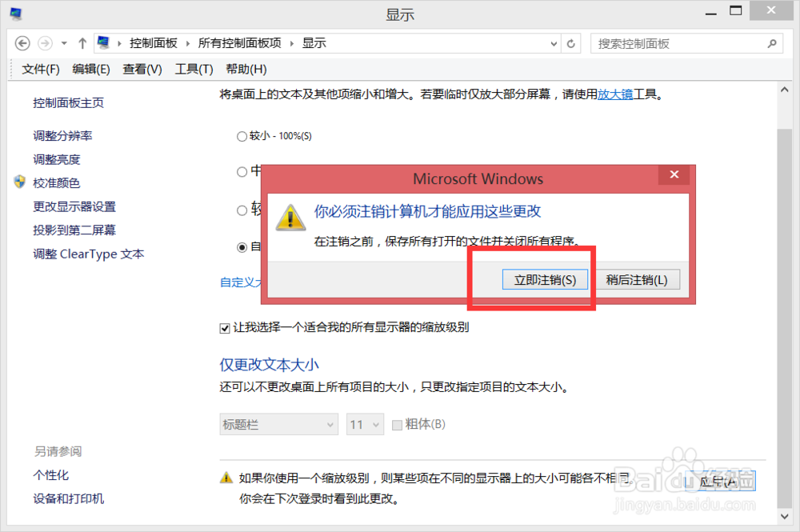The height and width of the screenshot is (532, 800).
Task: Open 调整分辨率 link
Action: (62, 136)
